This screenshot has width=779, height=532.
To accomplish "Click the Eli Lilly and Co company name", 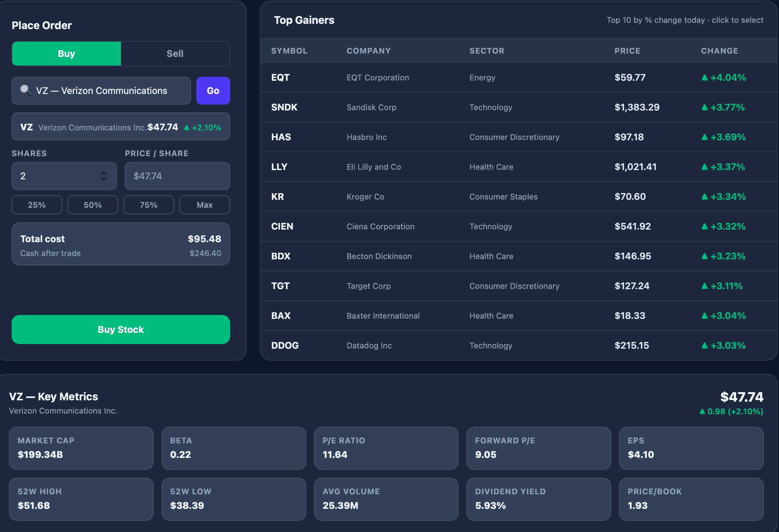I will coord(374,167).
